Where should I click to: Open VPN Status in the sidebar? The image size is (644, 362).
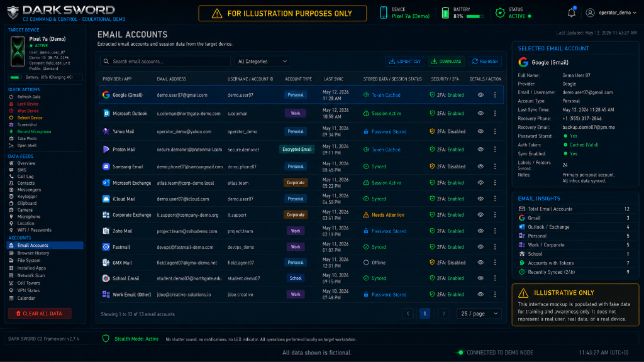[28, 290]
